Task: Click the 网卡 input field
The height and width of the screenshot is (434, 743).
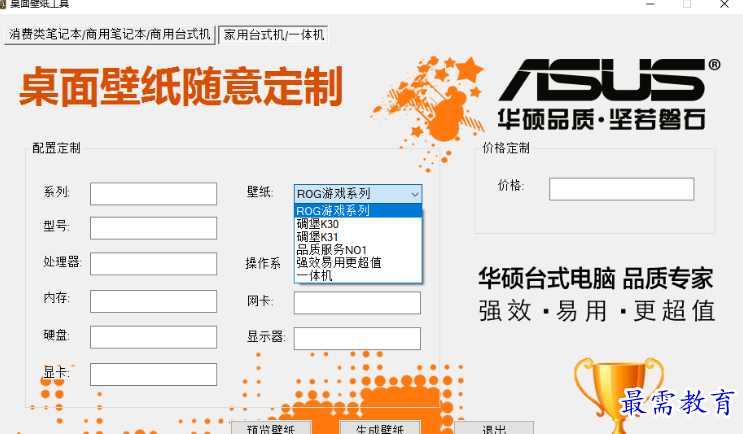Action: (357, 303)
